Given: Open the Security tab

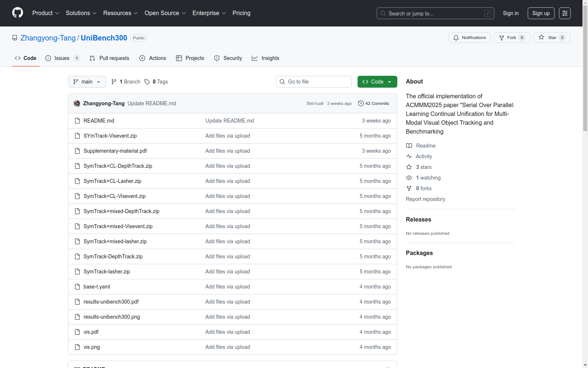Looking at the screenshot, I should click(x=228, y=58).
